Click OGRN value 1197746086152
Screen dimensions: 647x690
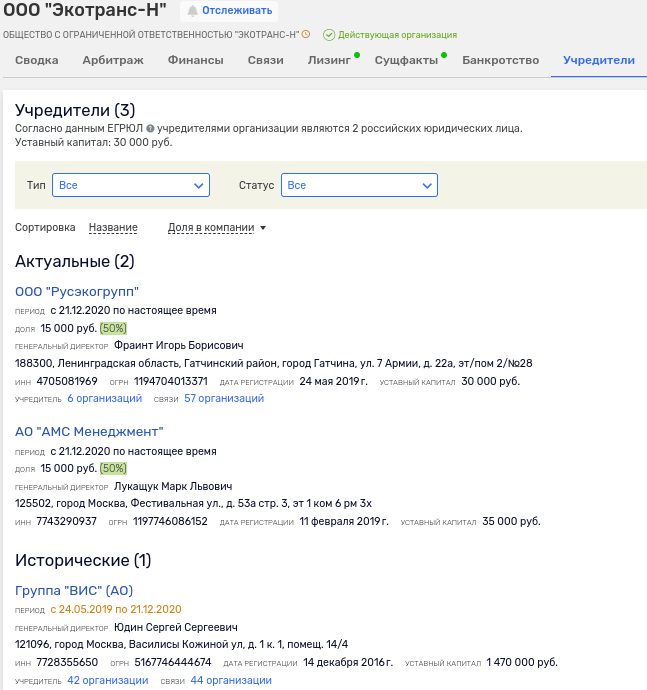(x=170, y=521)
